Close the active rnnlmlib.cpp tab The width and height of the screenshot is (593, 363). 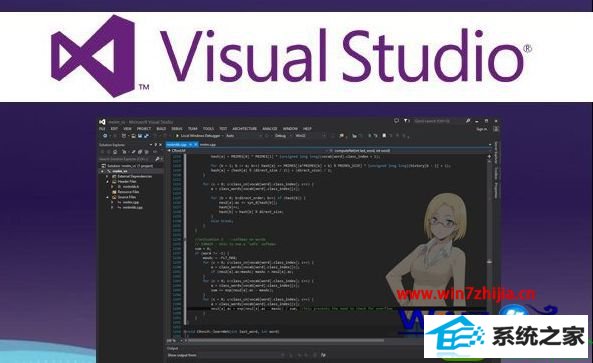point(196,144)
